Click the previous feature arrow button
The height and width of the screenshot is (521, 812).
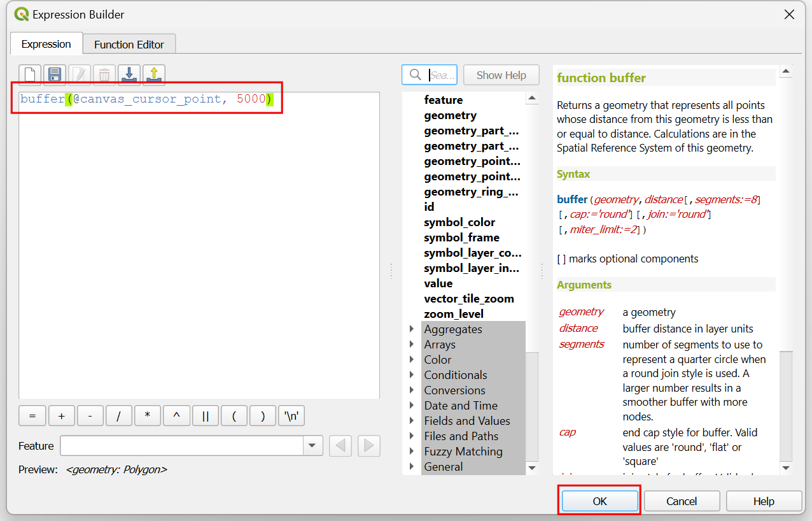click(x=340, y=446)
